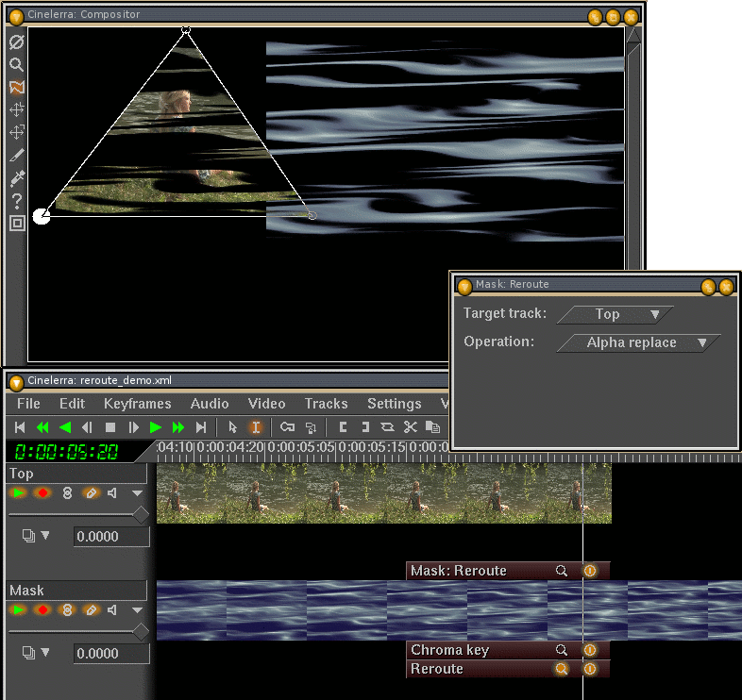742x700 pixels.
Task: Open the Keyframes menu
Action: [x=138, y=404]
